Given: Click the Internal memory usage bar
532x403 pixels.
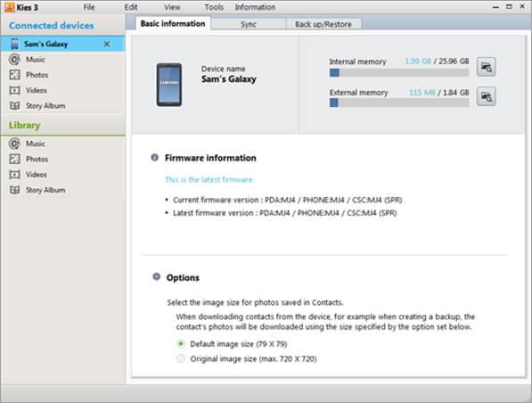Looking at the screenshot, I should click(x=399, y=72).
